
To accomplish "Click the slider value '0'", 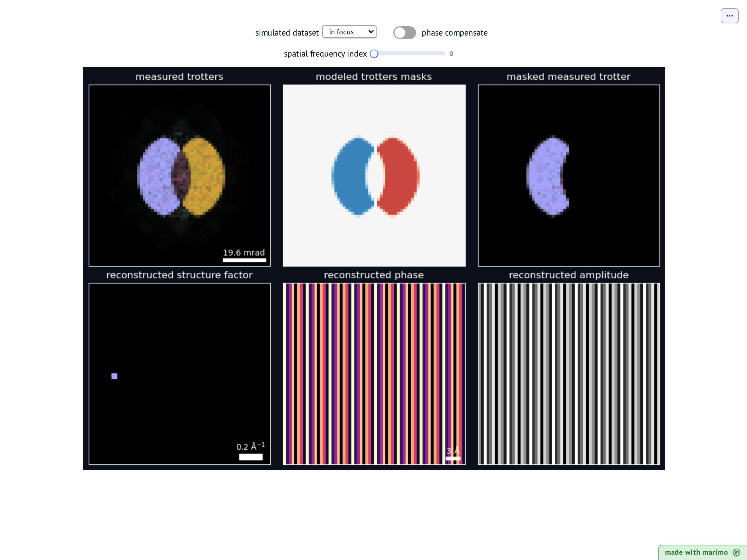I will tap(451, 54).
